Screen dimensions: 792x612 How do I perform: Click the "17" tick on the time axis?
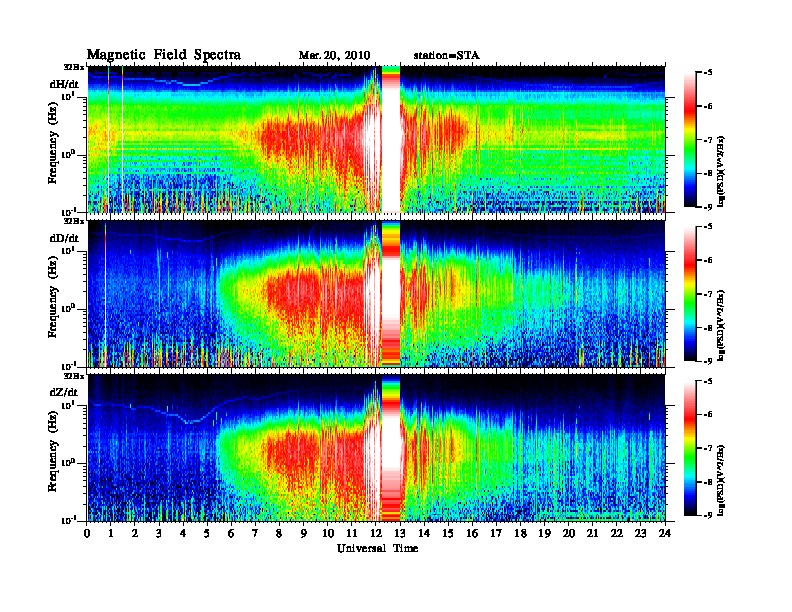[497, 533]
